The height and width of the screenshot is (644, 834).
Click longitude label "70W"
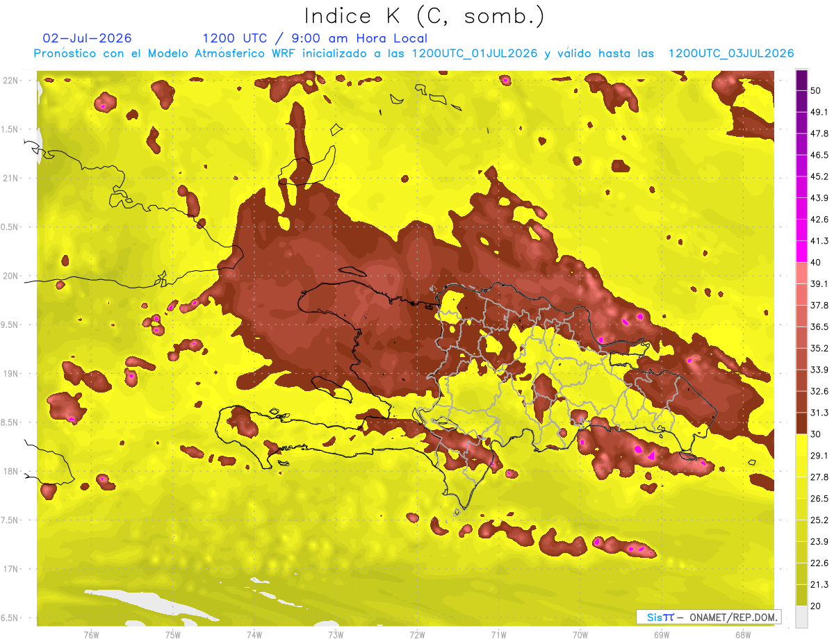(580, 634)
